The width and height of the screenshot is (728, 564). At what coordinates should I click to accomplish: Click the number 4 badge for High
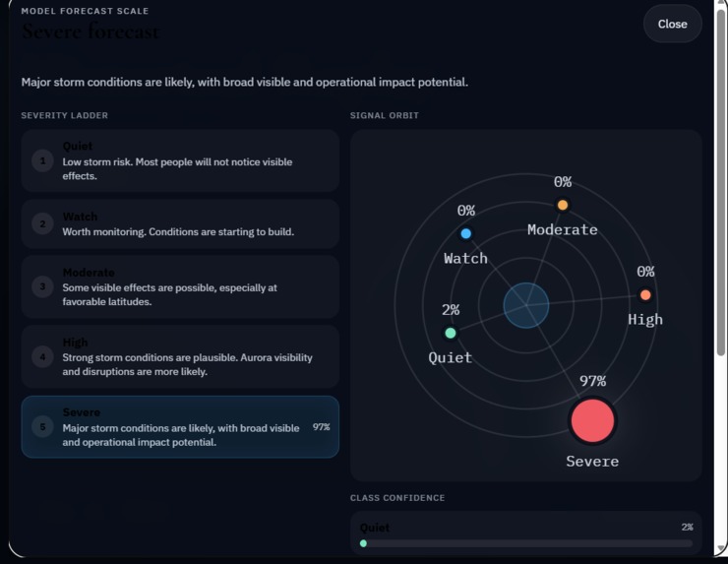[x=42, y=356]
